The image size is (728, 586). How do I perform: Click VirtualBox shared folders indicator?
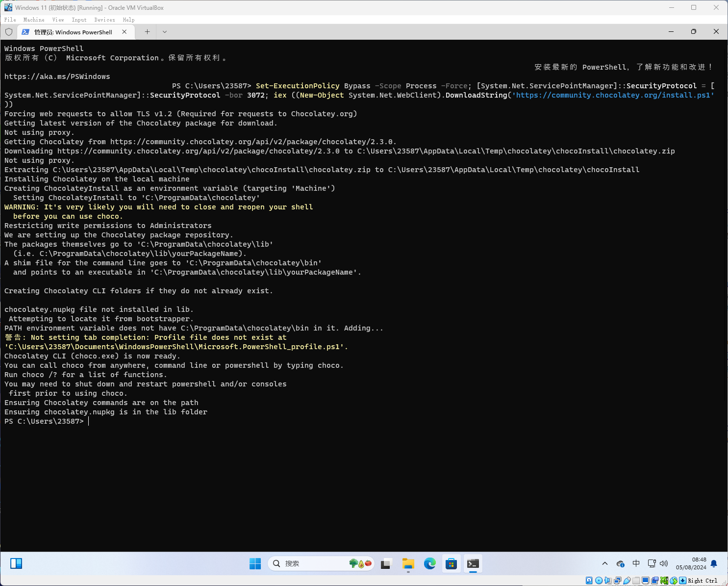click(x=636, y=581)
